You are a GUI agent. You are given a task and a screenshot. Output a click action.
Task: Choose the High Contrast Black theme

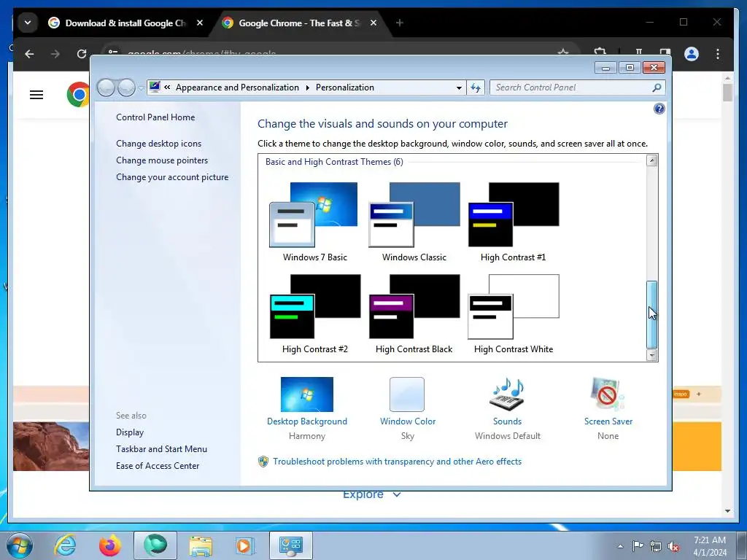tap(414, 314)
